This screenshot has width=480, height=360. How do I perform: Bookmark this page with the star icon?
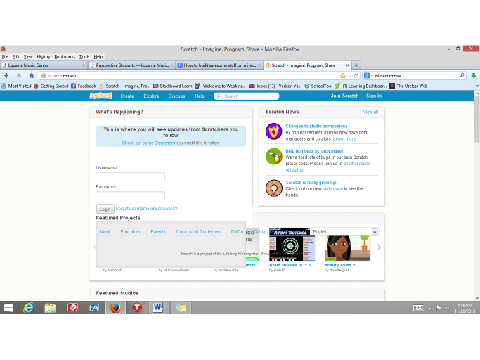pyautogui.click(x=343, y=76)
